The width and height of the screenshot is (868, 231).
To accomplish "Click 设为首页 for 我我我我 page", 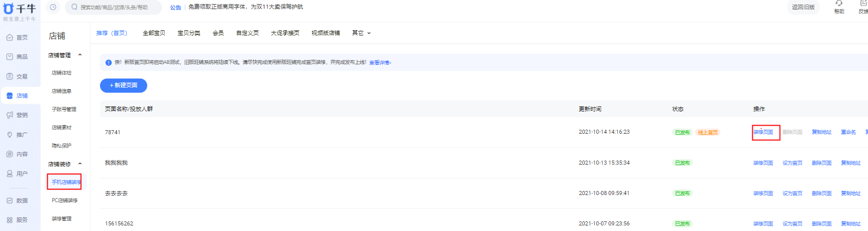I will 792,163.
